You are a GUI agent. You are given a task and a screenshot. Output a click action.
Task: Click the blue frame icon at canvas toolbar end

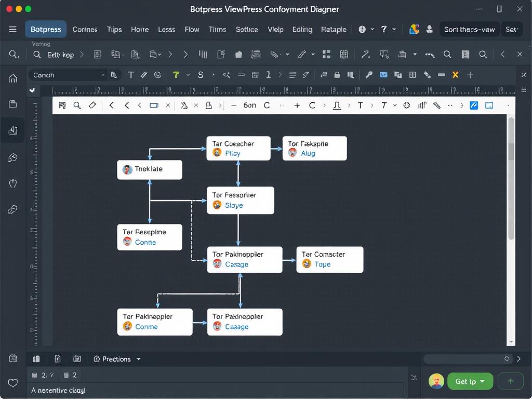(489, 105)
